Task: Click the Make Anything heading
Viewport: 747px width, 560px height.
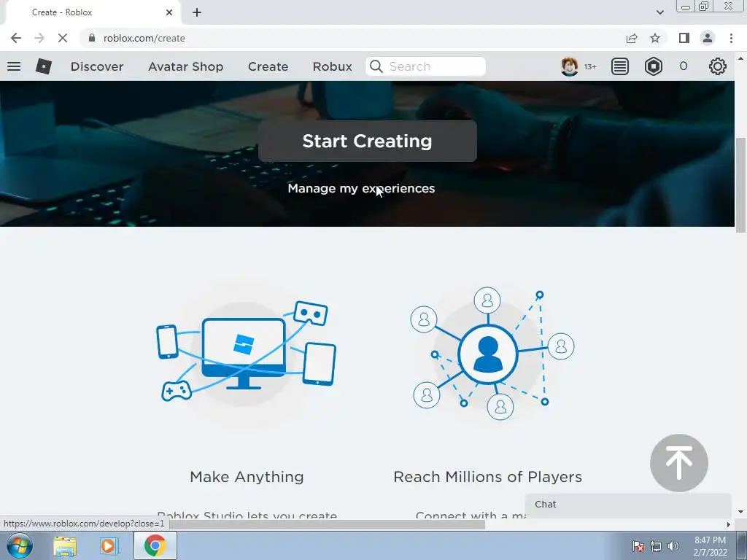Action: 247,477
